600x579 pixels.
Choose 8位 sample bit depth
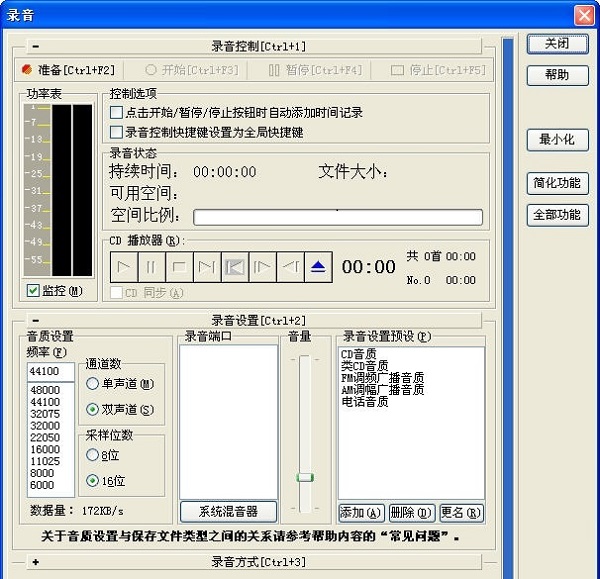click(93, 455)
